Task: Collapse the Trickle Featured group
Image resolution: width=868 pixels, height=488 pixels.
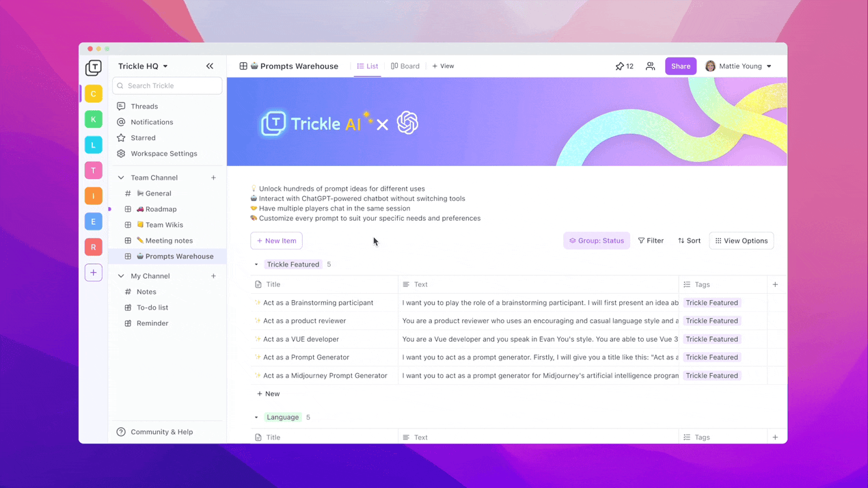Action: [256, 265]
